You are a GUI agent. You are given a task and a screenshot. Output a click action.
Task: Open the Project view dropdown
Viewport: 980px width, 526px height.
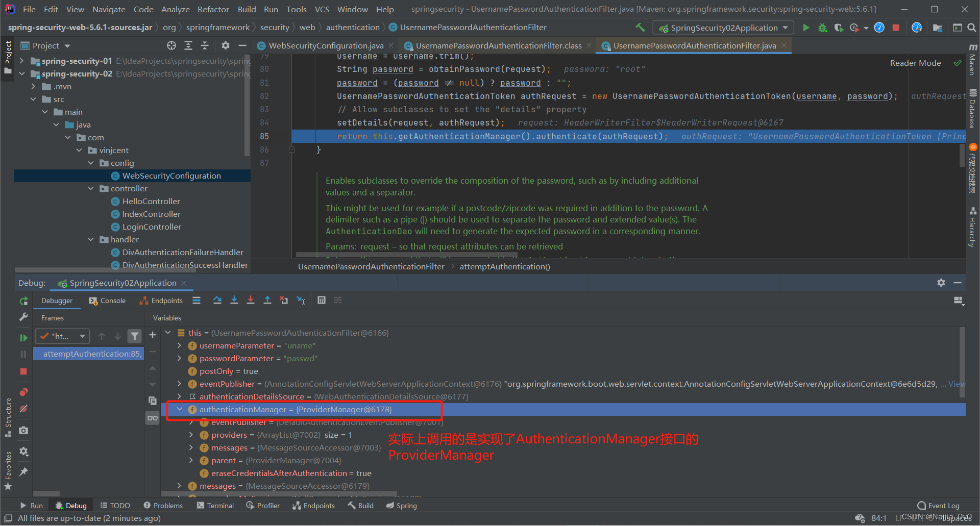pyautogui.click(x=45, y=45)
